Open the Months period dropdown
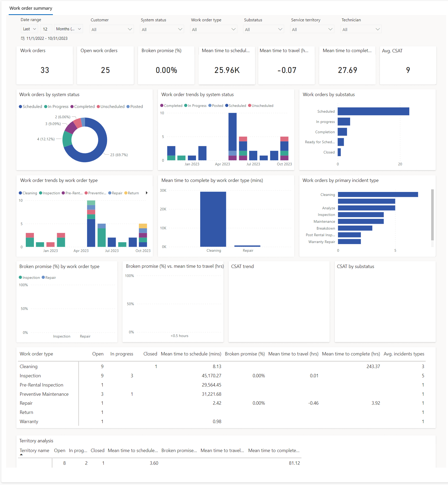Image resolution: width=448 pixels, height=485 pixels. pyautogui.click(x=68, y=29)
